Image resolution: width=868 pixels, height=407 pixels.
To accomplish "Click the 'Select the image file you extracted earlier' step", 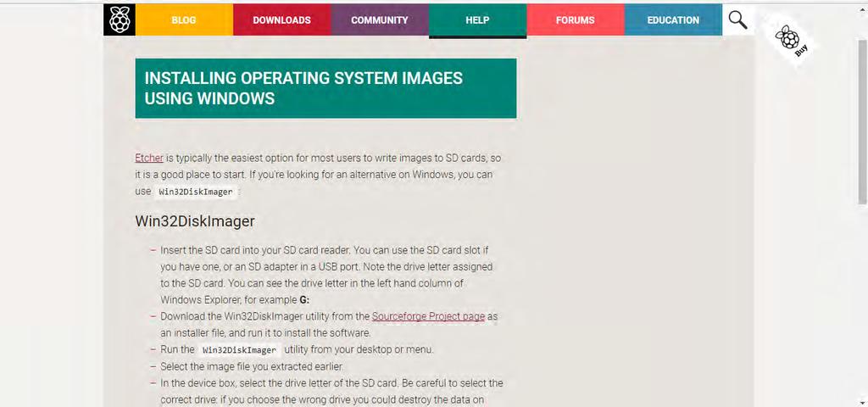I will click(252, 366).
